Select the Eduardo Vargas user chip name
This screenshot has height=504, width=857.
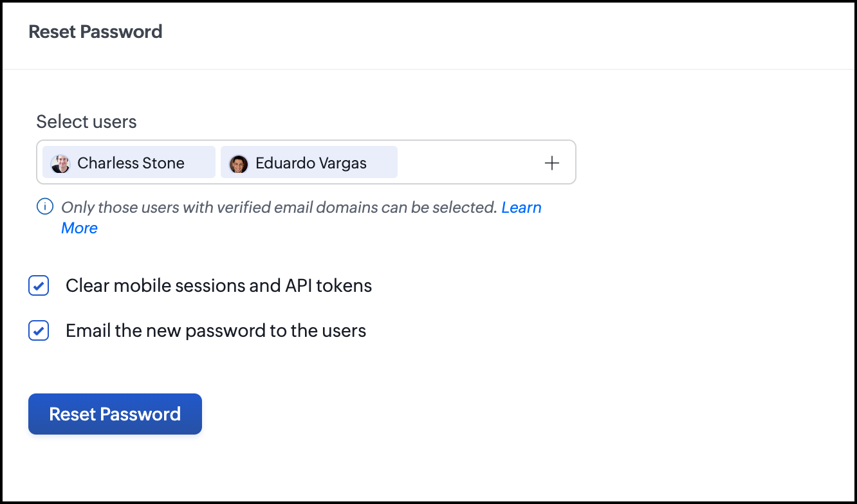tap(311, 163)
